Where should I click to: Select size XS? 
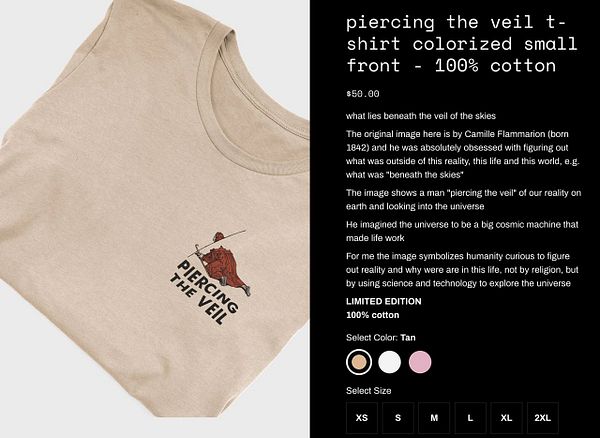tap(362, 418)
